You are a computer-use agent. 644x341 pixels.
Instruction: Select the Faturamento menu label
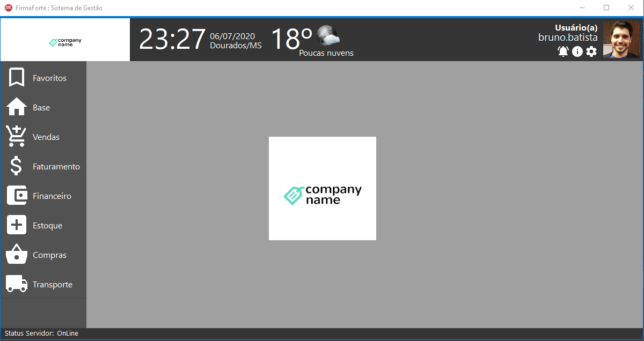coord(56,167)
